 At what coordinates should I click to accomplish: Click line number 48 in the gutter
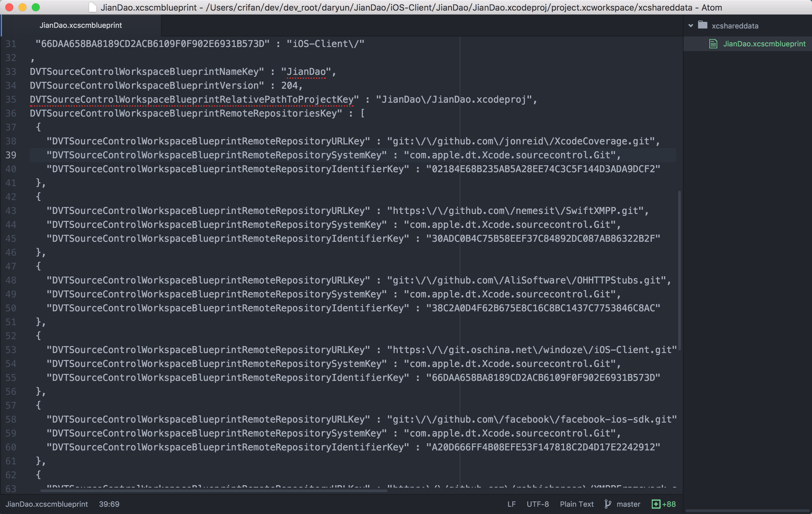pos(11,280)
